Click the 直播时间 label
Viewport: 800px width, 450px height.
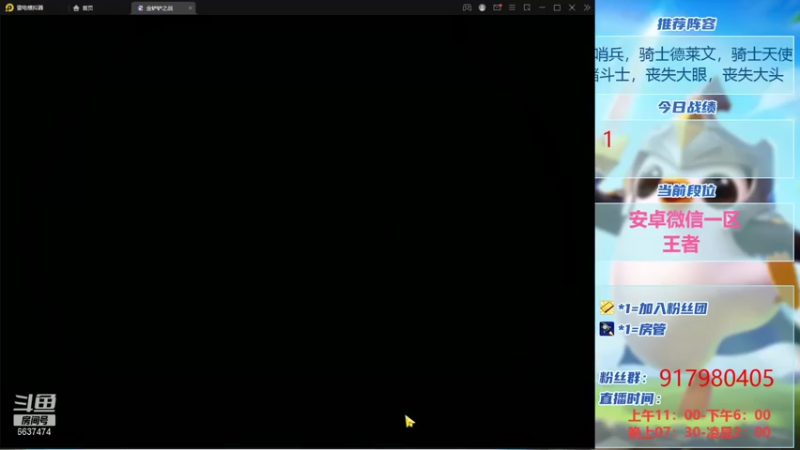coord(630,398)
